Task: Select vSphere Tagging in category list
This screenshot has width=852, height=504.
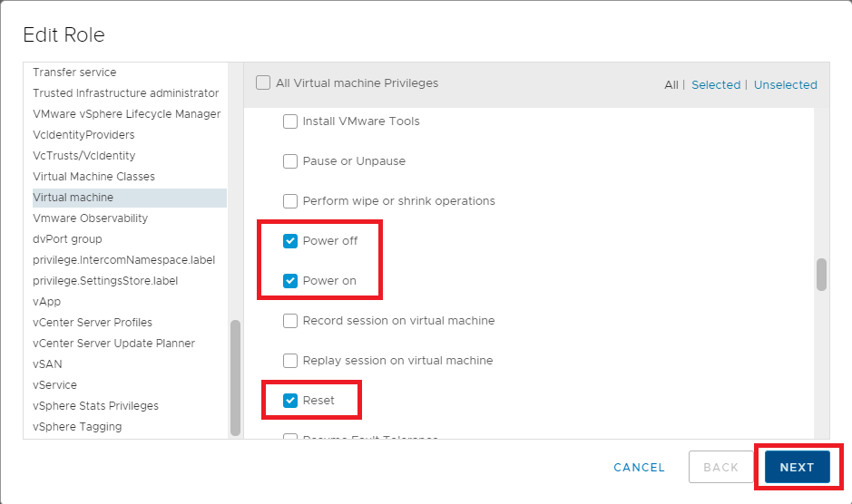Action: pyautogui.click(x=77, y=427)
